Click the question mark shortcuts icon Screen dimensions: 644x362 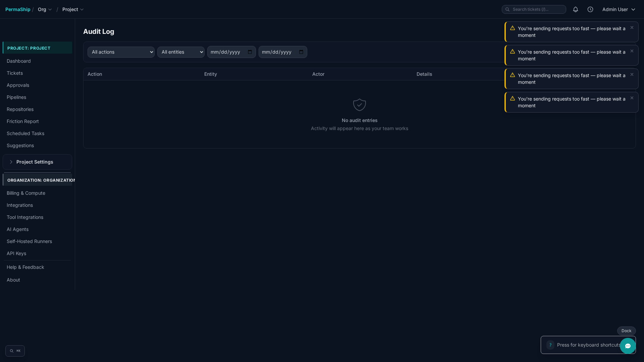(550, 345)
